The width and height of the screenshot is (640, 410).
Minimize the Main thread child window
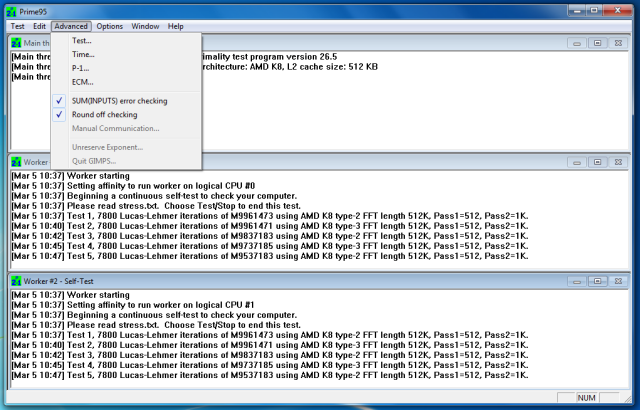click(577, 43)
